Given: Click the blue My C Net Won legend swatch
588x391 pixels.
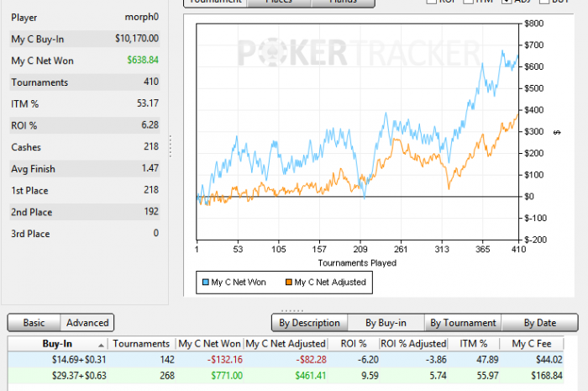Looking at the screenshot, I should click(x=206, y=283).
